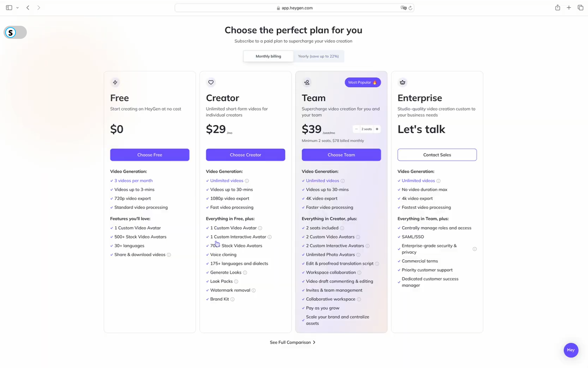The image size is (588, 368).
Task: Switch to Yearly billing (save up to 22%)
Action: (318, 56)
